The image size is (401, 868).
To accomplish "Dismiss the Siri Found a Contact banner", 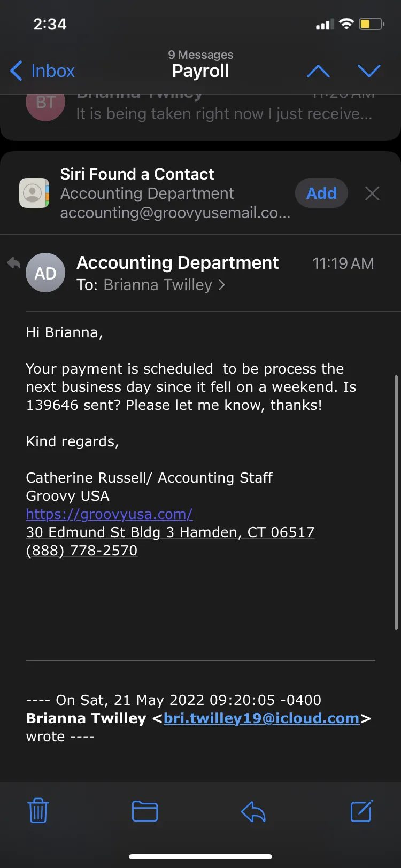I will tap(372, 193).
